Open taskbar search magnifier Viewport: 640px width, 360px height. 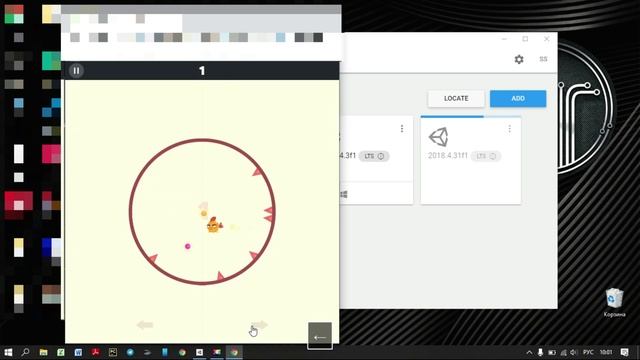tap(25, 352)
